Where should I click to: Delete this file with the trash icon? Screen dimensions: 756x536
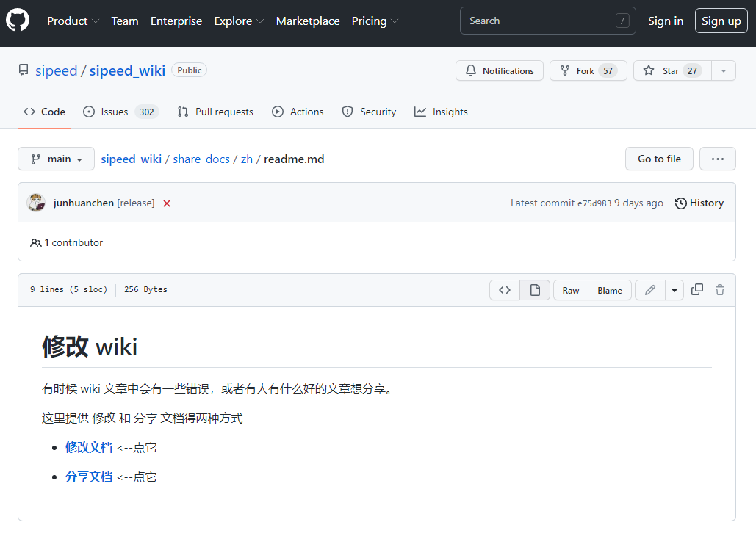[x=720, y=290]
